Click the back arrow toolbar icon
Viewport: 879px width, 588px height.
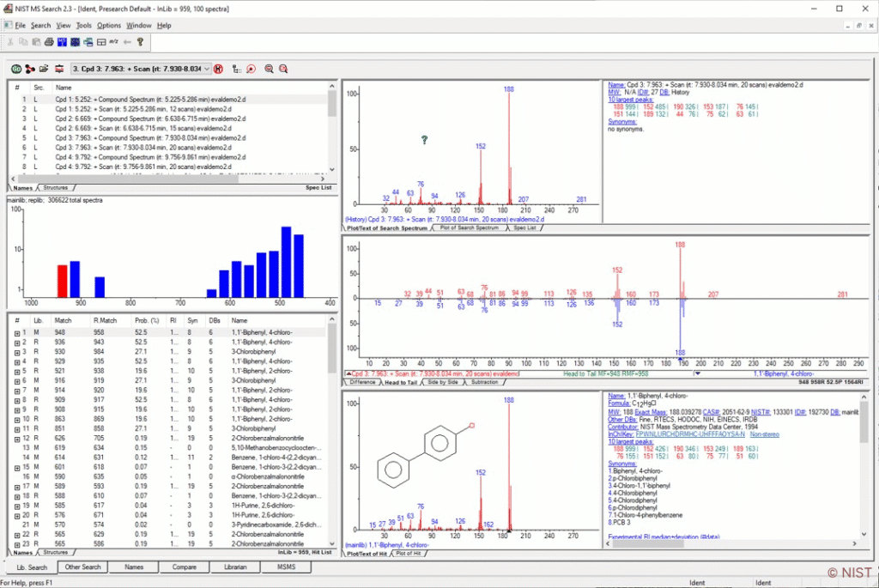[127, 41]
